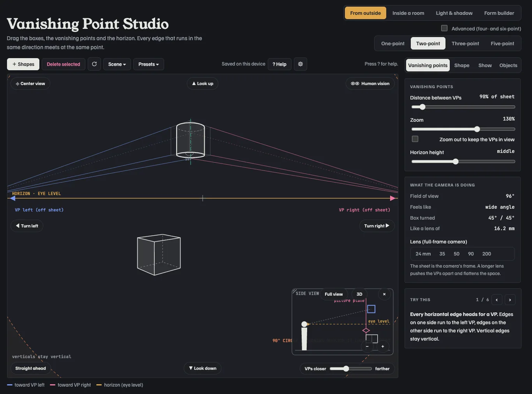Viewport: 532px width, 394px height.
Task: Select the wireframe cube on canvas
Action: [x=159, y=254]
